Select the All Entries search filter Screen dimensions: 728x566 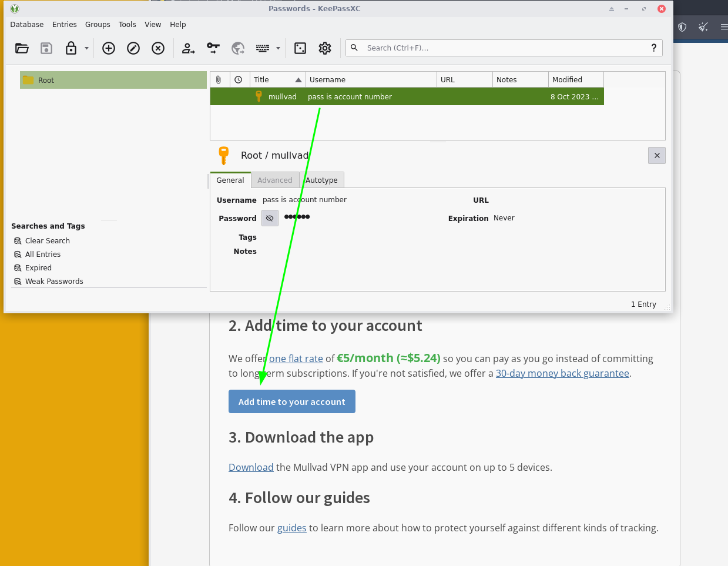(43, 254)
